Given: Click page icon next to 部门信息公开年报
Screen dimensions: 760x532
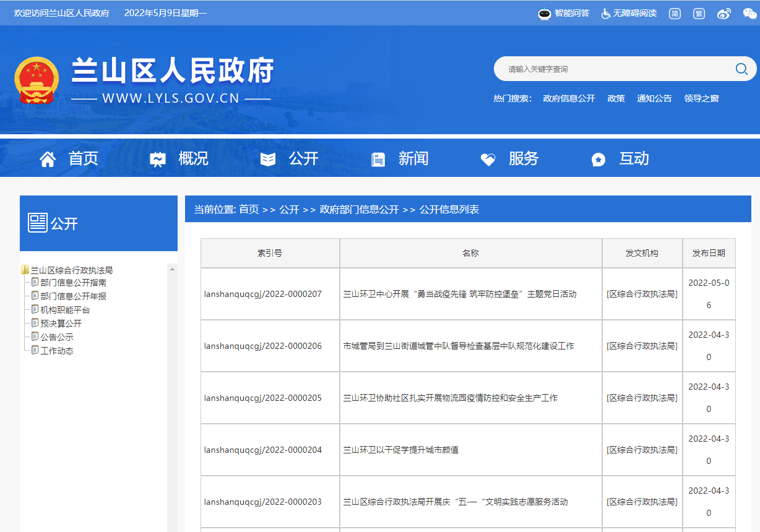Looking at the screenshot, I should click(x=35, y=296).
